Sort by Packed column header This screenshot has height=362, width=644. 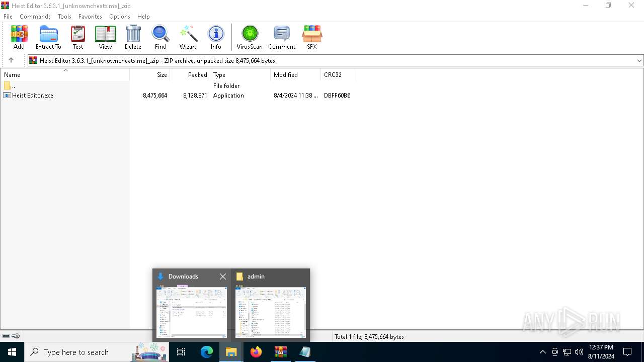click(190, 74)
